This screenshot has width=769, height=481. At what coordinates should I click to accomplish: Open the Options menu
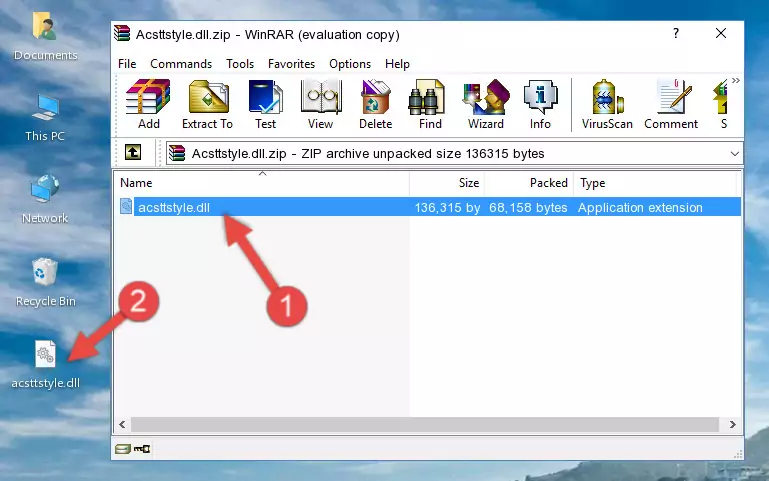350,64
